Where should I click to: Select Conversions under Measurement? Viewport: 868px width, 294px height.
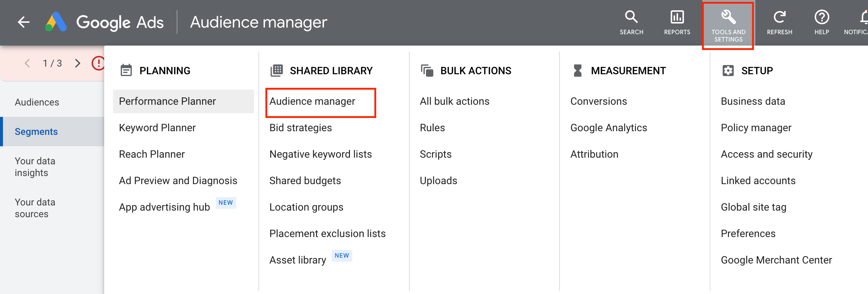[599, 101]
